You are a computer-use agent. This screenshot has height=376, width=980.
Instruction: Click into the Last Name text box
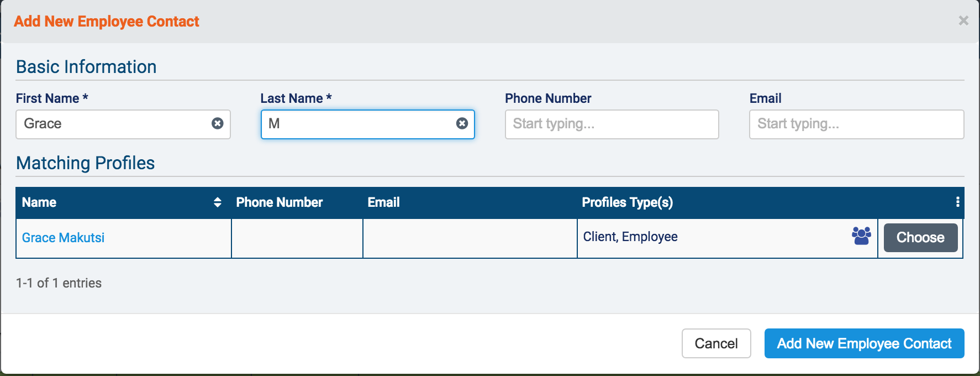click(359, 124)
